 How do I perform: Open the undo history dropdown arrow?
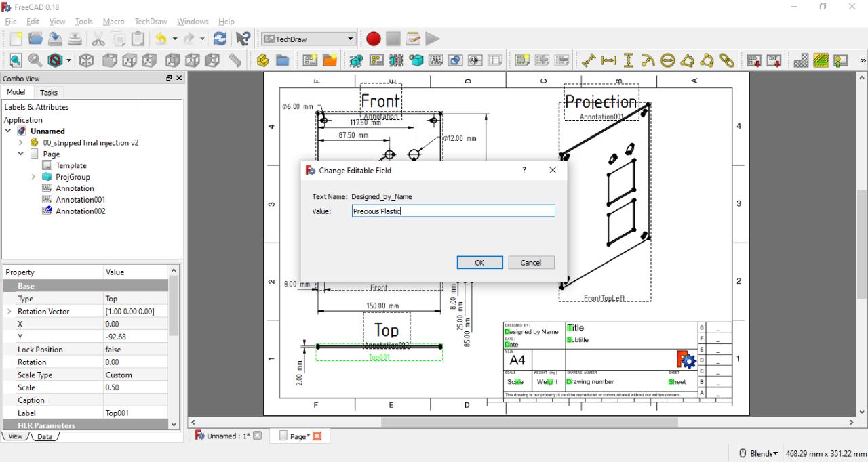pos(175,39)
